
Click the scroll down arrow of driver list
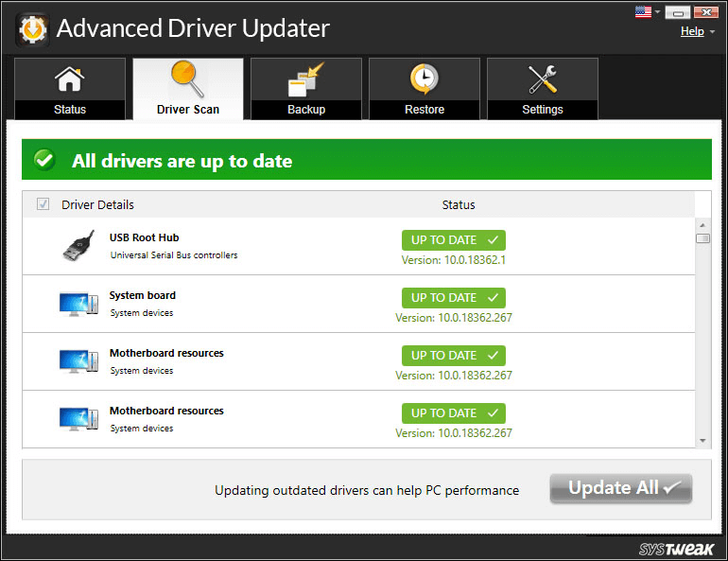[702, 440]
